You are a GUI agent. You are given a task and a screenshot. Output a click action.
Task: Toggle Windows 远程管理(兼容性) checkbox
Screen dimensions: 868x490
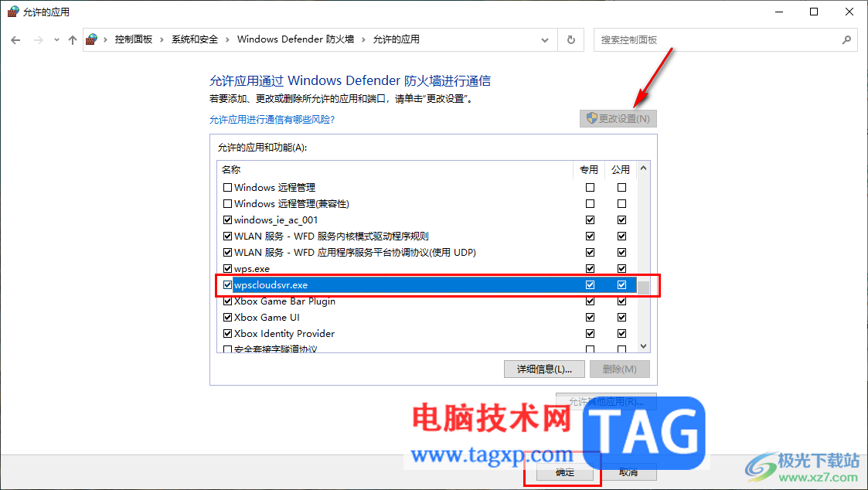227,204
